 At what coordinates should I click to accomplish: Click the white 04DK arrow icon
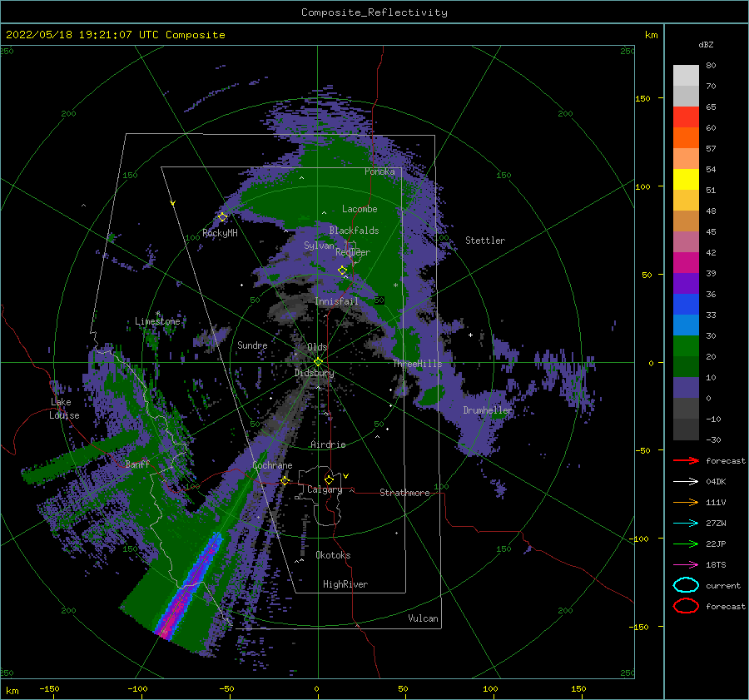pyautogui.click(x=686, y=482)
